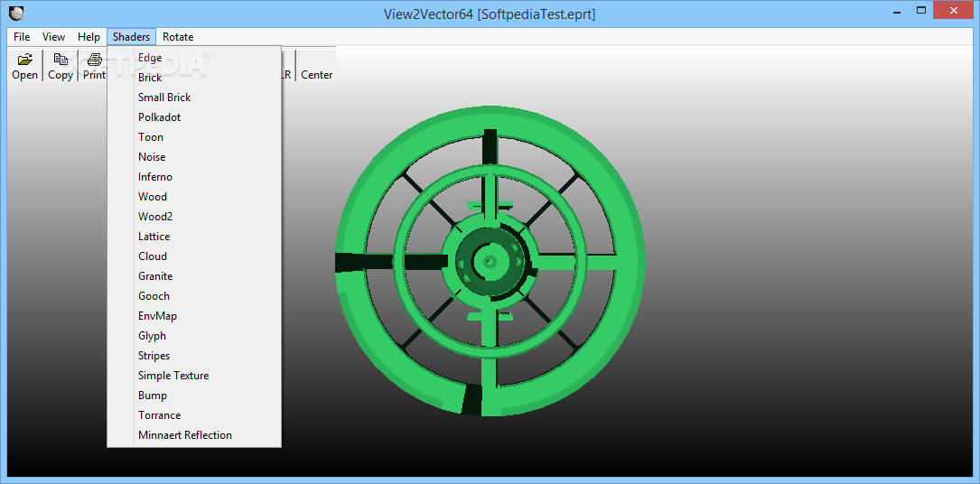Choose the Lattice shader
This screenshot has width=980, height=484.
tap(194, 237)
